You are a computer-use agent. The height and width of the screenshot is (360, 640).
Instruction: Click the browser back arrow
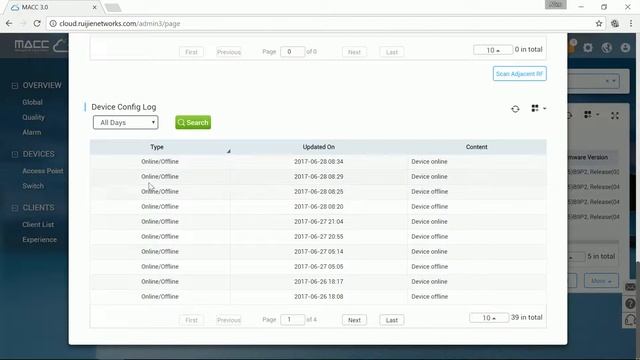pyautogui.click(x=9, y=24)
